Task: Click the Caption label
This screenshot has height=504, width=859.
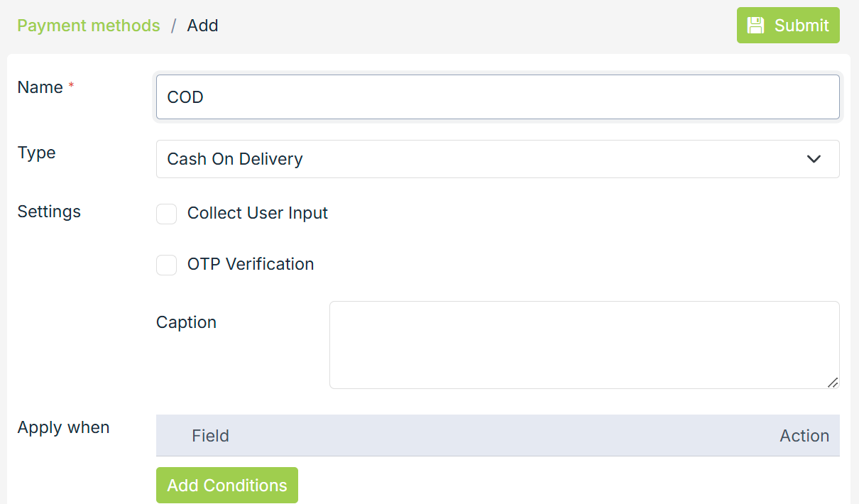Action: [186, 322]
